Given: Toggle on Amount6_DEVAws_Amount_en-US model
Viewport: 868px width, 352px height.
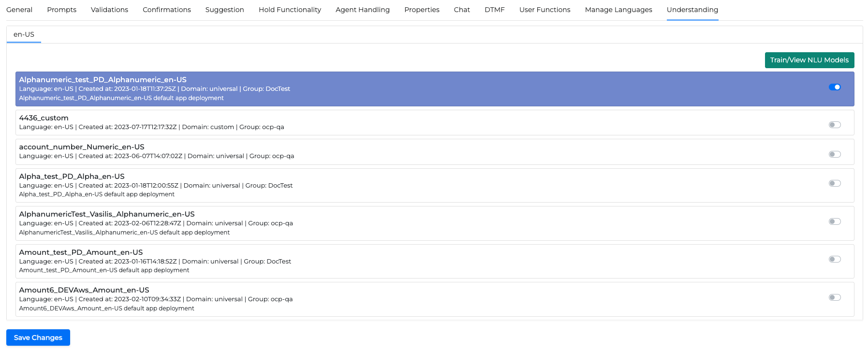Looking at the screenshot, I should pyautogui.click(x=835, y=297).
